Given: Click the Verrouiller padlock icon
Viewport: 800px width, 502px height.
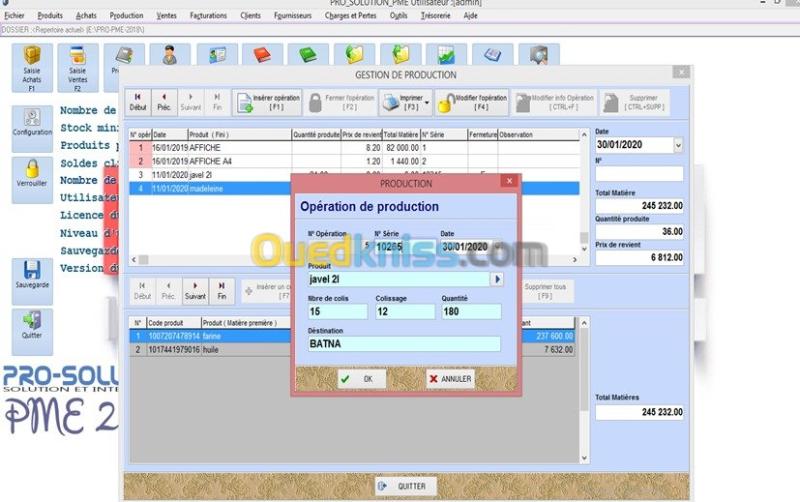Looking at the screenshot, I should pos(32,180).
